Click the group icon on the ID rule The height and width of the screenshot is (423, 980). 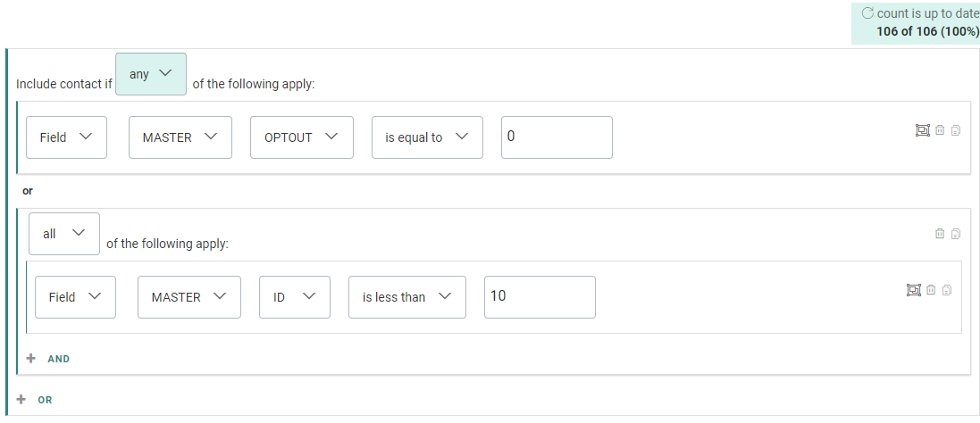[x=913, y=290]
